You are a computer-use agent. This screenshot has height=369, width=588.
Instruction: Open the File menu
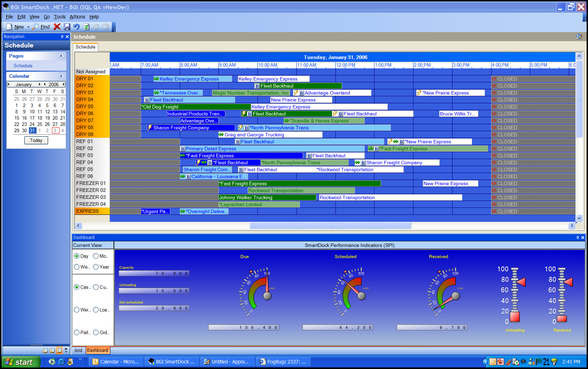[x=9, y=17]
